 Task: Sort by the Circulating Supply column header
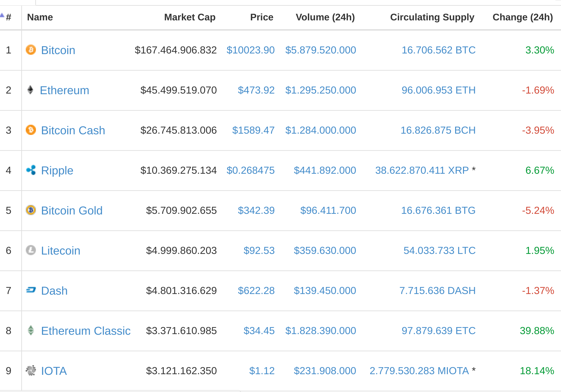[x=432, y=17]
